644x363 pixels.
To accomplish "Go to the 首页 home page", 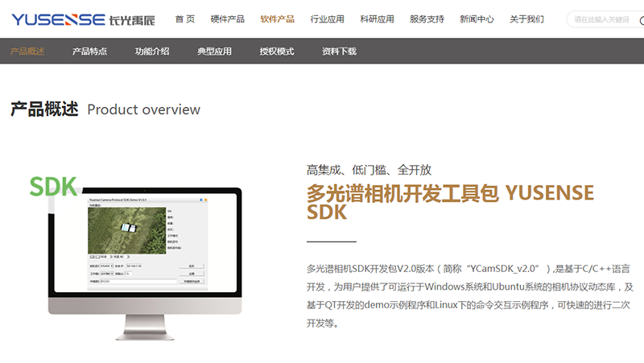I will click(184, 19).
